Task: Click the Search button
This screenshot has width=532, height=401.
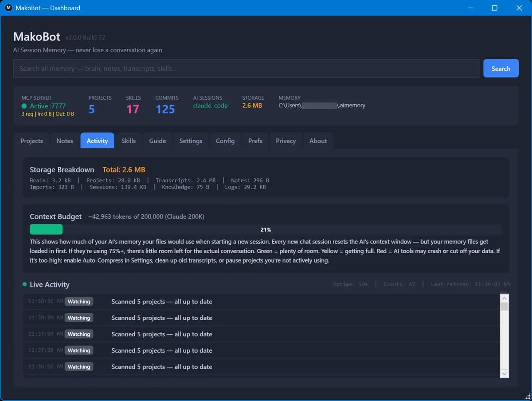Action: pos(501,68)
